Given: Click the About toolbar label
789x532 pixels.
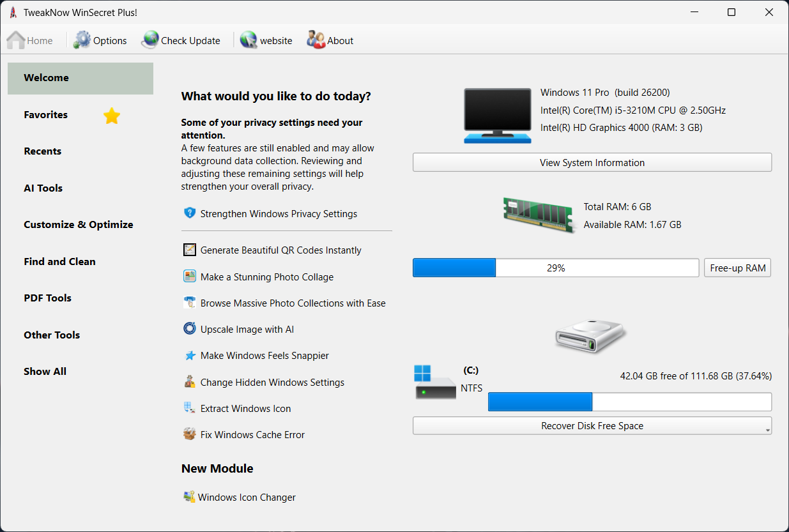Looking at the screenshot, I should [x=341, y=41].
